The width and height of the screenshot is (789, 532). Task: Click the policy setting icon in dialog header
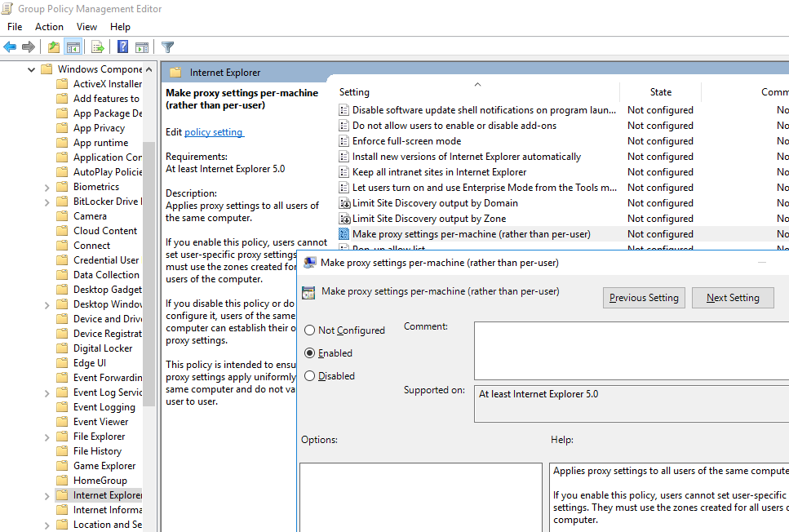point(308,292)
